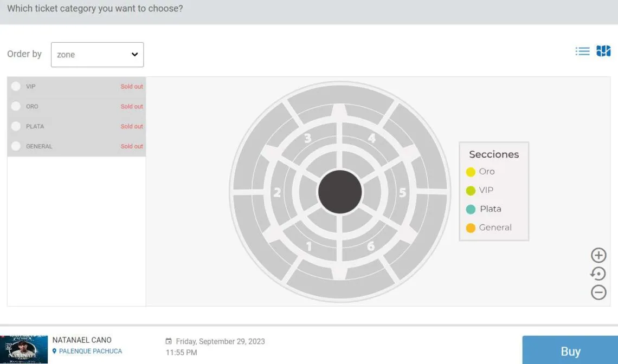Select section 3 on the seating map
The image size is (618, 364).
[x=307, y=138]
